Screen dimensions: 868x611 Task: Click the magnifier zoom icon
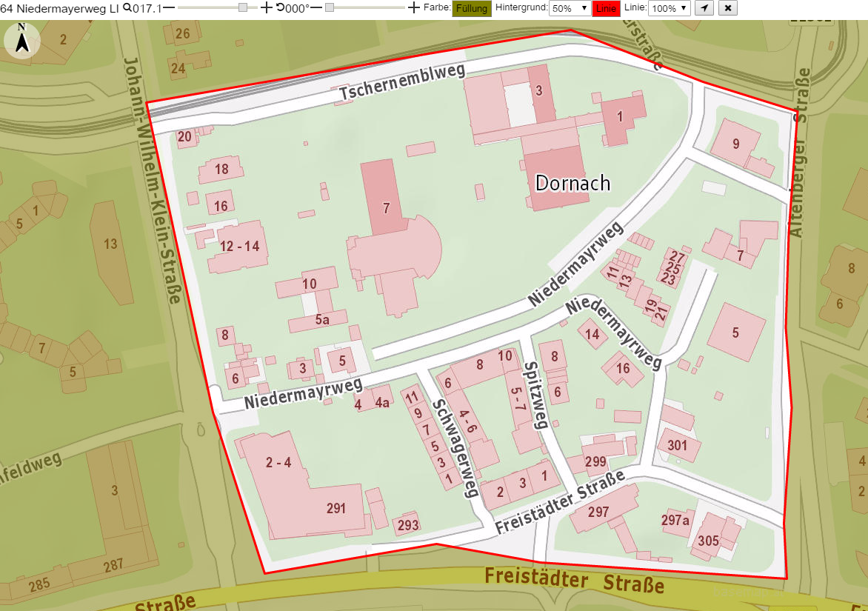point(127,7)
